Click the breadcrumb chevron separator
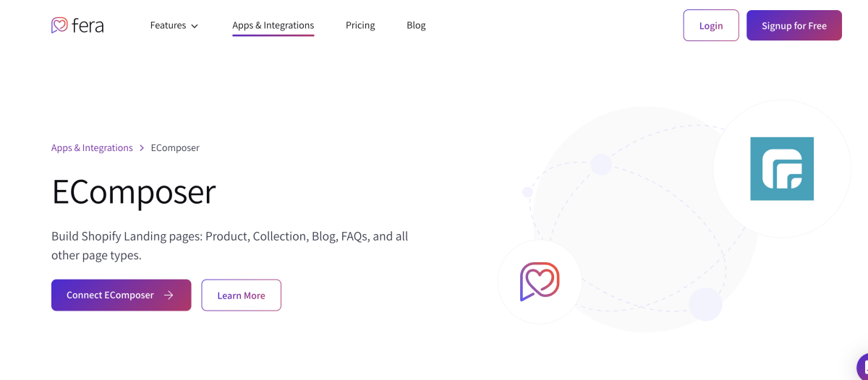868x380 pixels. pyautogui.click(x=142, y=148)
